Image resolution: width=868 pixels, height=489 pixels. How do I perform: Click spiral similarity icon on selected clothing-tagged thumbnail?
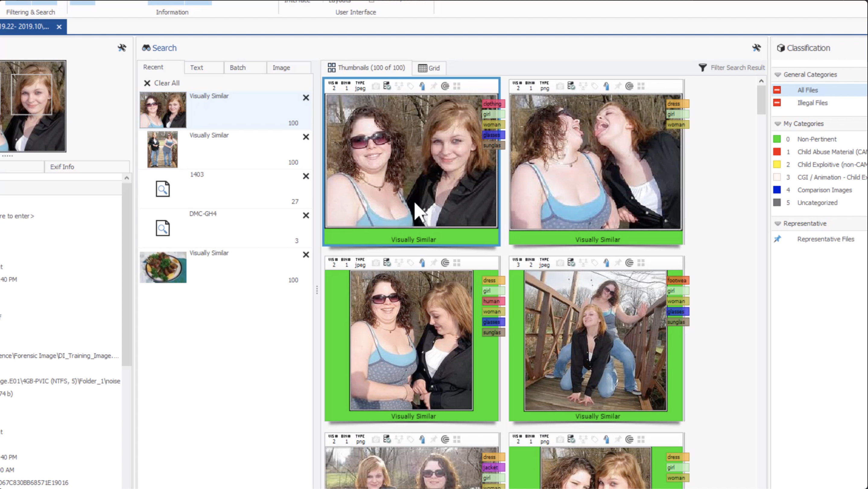pos(445,86)
